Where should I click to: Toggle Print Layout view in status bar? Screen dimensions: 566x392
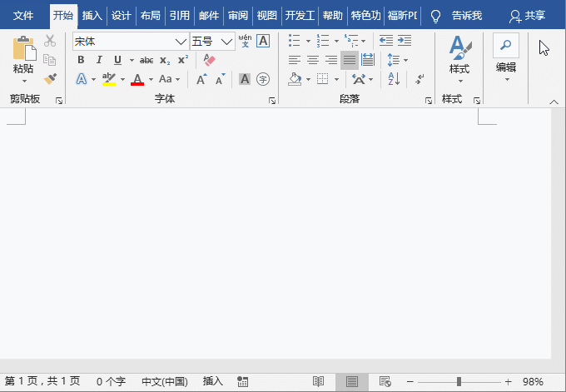click(x=352, y=381)
